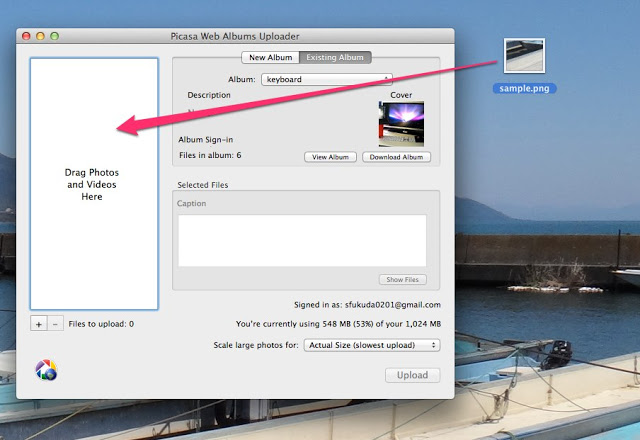Click the Upload button
The height and width of the screenshot is (440, 640).
413,375
